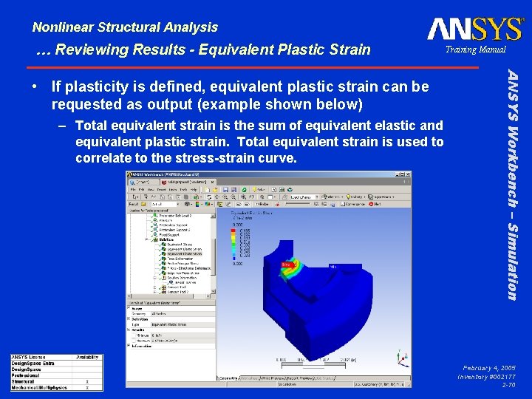Click the blue swatch in contour legend
This screenshot has width=532, height=399.
click(233, 259)
